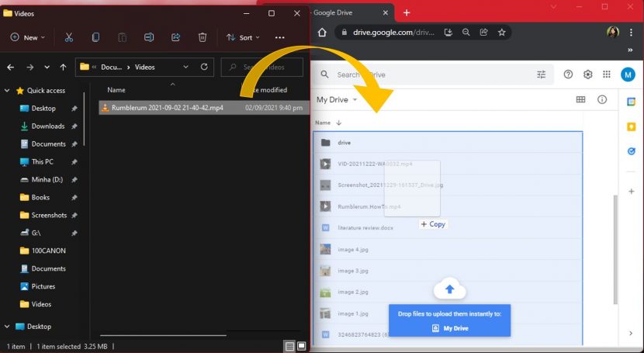Open the address bar history dropdown in Explorer

[x=185, y=67]
